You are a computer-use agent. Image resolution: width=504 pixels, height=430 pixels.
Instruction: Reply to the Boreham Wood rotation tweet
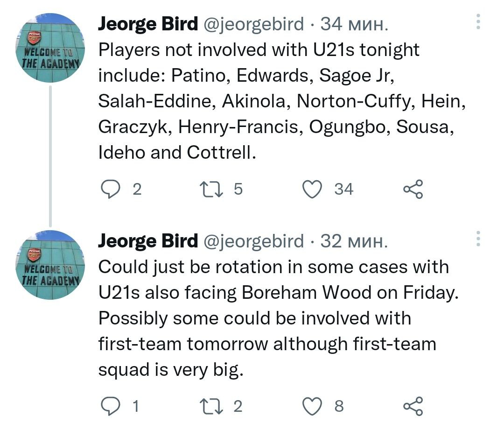point(111,406)
